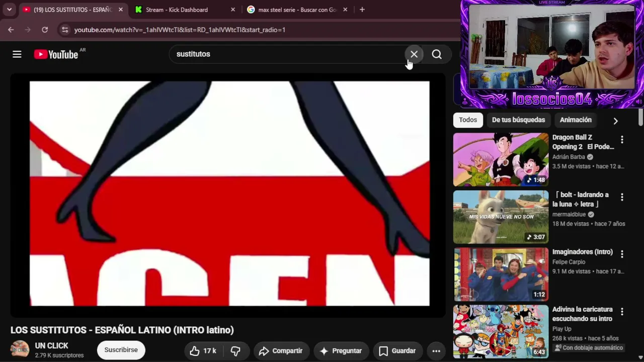Click the recommendations sidebar scrollbar
This screenshot has width=644, height=362.
640,118
